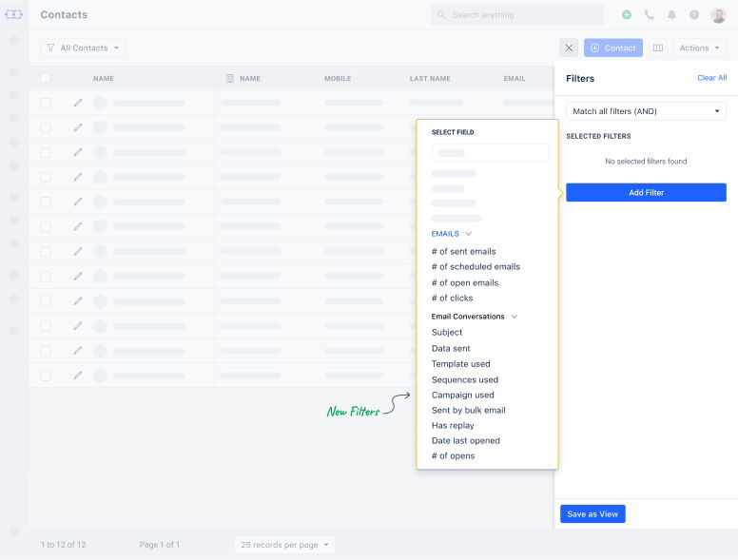Close the filters panel with X icon

569,48
